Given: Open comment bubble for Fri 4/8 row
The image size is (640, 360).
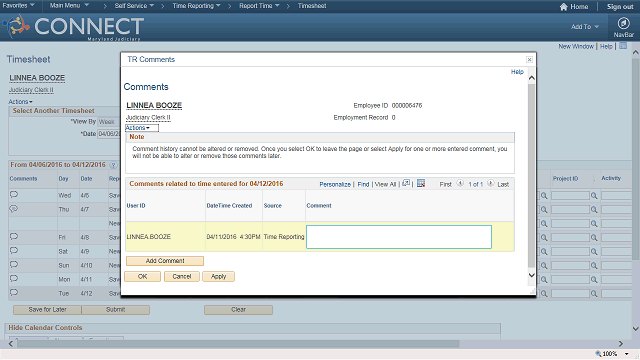Looking at the screenshot, I should pyautogui.click(x=14, y=237).
